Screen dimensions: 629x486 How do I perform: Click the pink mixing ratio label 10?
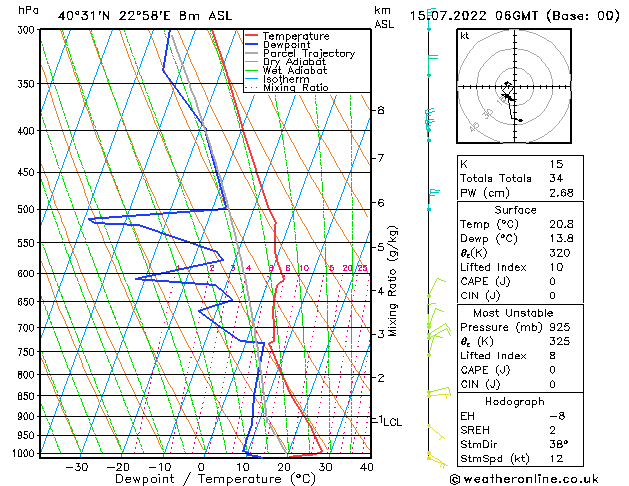coord(304,268)
